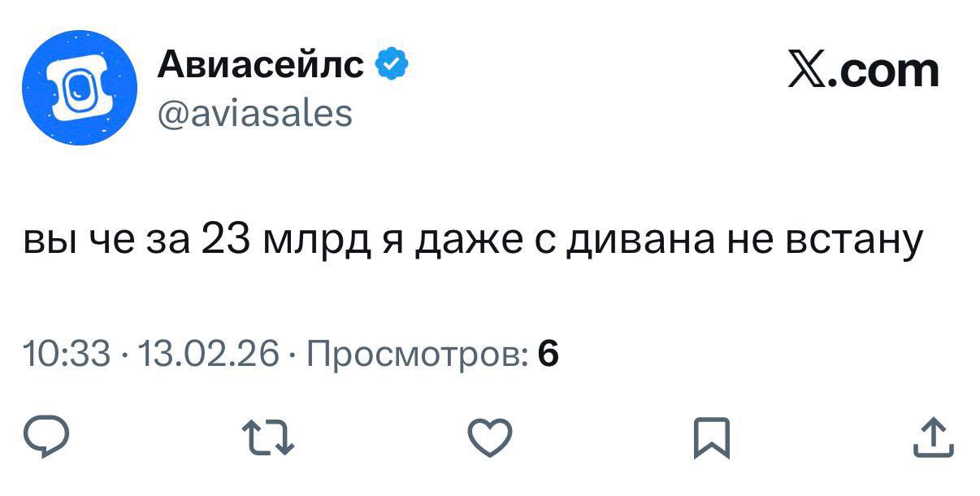980x496 pixels.
Task: Click the date 13.02.26
Action: coord(209,354)
